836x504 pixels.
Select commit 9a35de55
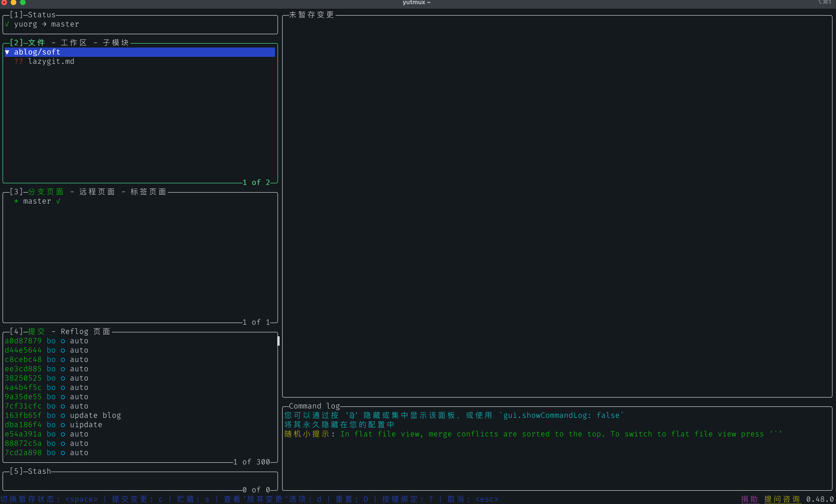pos(140,397)
